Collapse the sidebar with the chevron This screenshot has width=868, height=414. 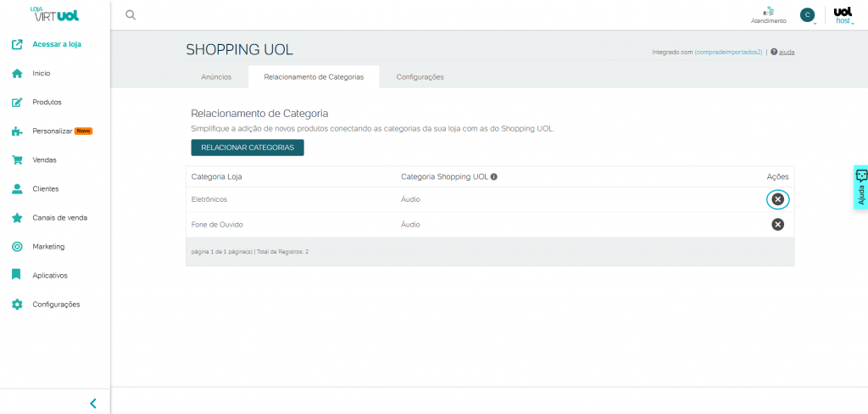click(x=93, y=403)
